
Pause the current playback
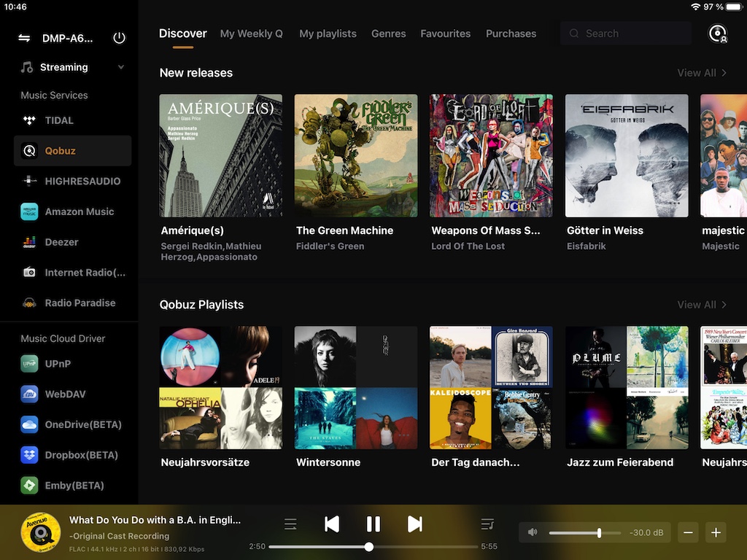tap(373, 524)
